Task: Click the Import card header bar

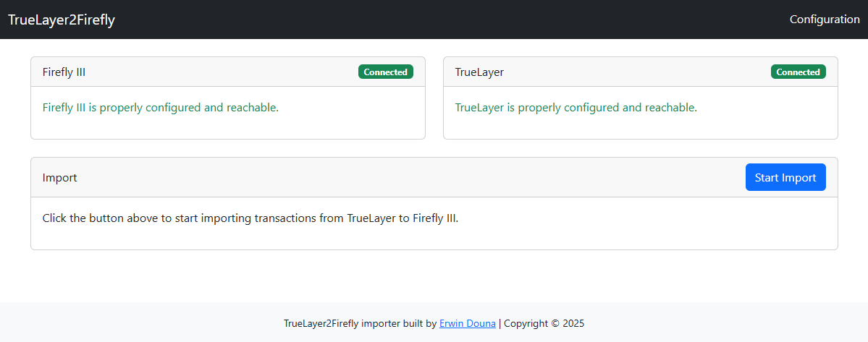Action: [434, 177]
